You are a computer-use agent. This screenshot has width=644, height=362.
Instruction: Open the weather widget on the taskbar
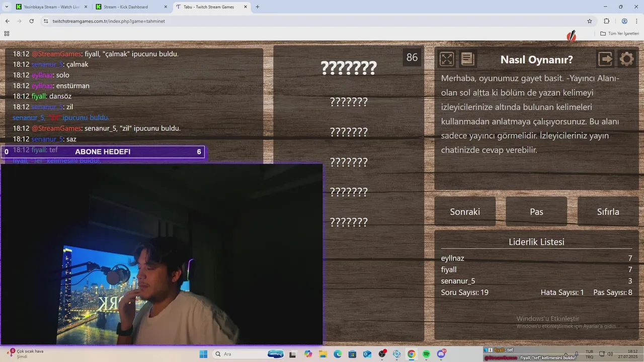[25, 354]
